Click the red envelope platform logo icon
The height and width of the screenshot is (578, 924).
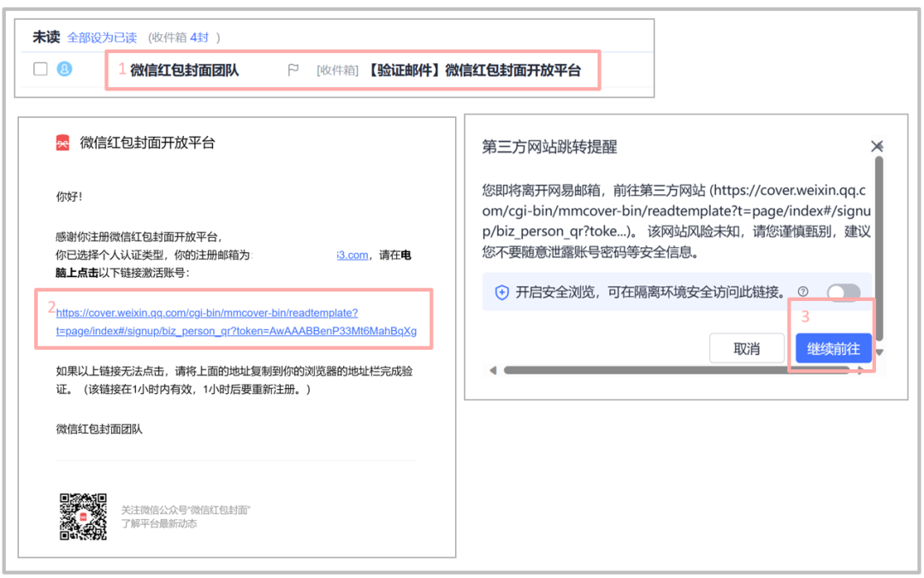point(62,143)
